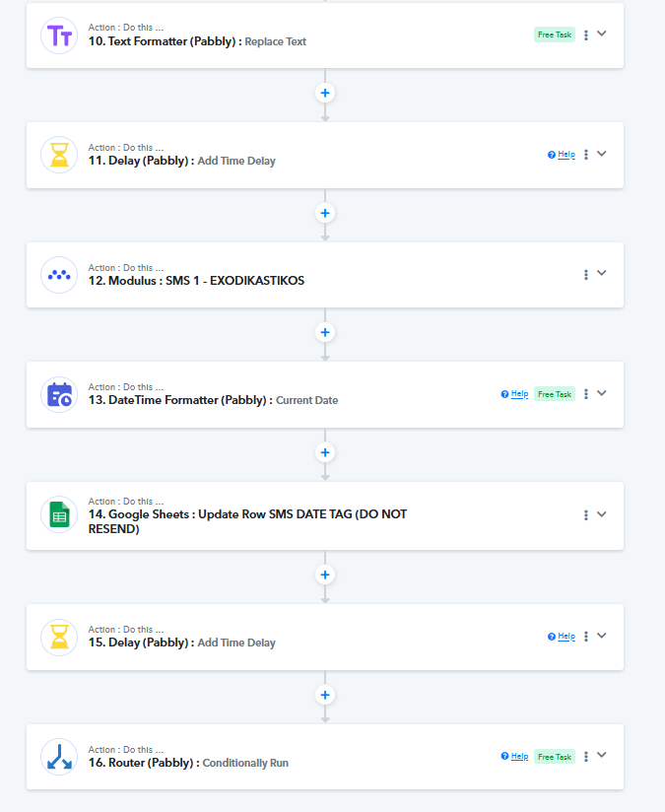Expand step 13 DateTime Formatter with chevron

601,393
